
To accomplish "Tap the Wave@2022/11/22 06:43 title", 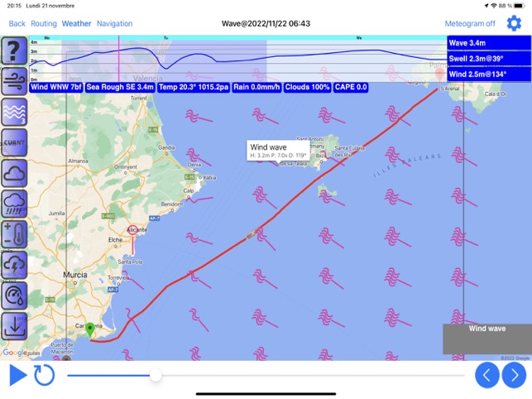I will click(266, 24).
